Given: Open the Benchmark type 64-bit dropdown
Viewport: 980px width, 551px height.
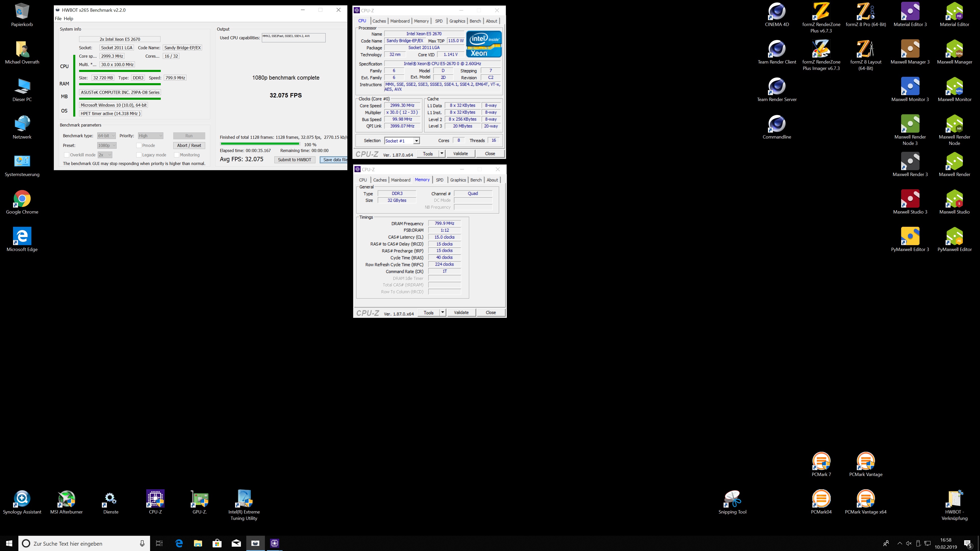Looking at the screenshot, I should coord(106,136).
